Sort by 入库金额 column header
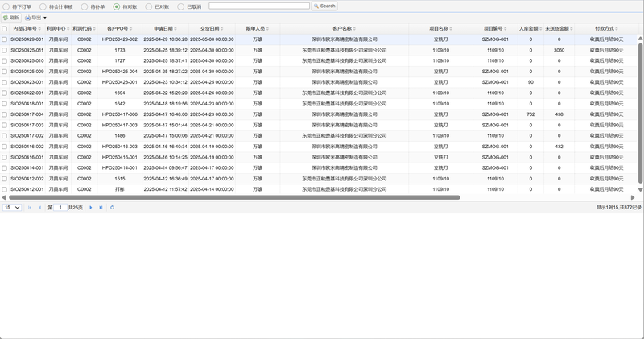Image resolution: width=644 pixels, height=339 pixels. pos(530,29)
